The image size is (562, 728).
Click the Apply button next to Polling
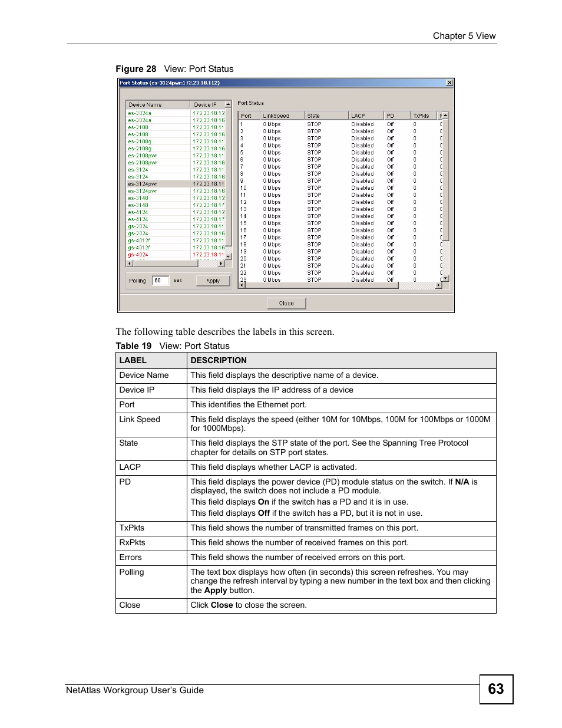(213, 281)
